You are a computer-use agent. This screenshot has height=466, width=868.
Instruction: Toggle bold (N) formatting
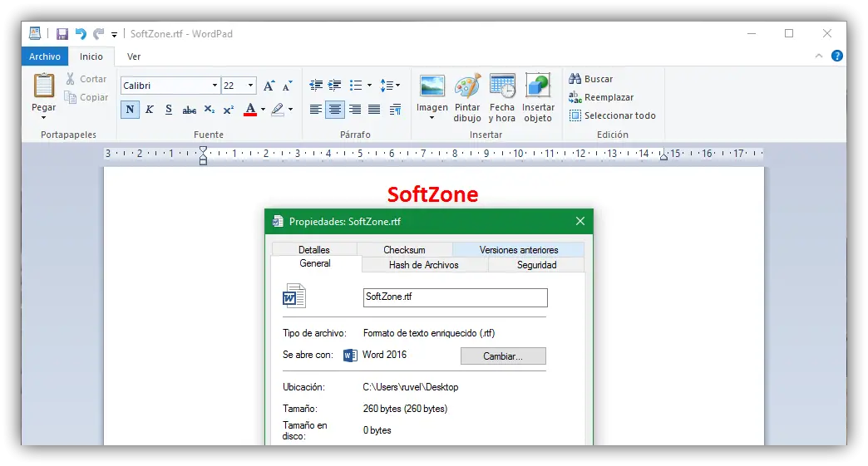(130, 110)
